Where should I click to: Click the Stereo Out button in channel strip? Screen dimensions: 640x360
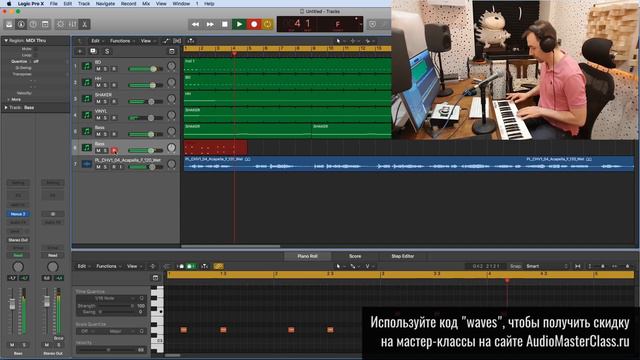coord(18,240)
